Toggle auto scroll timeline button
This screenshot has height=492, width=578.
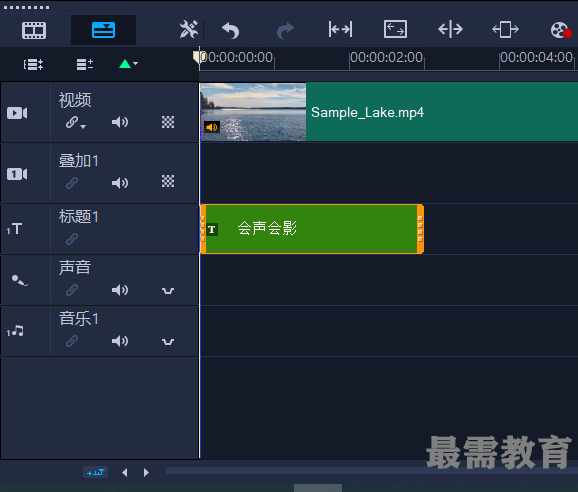95,472
